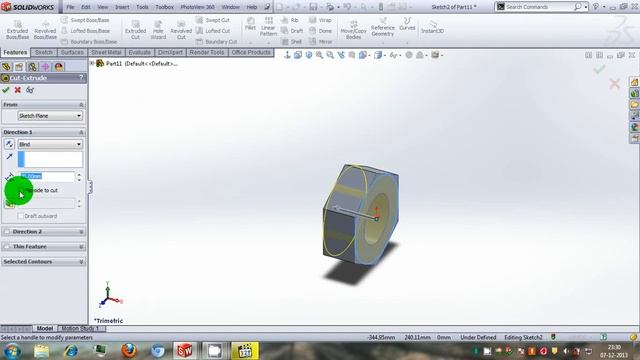Viewport: 640px width, 360px height.
Task: Open Firefox from the Windows taskbar
Action: pos(129,351)
